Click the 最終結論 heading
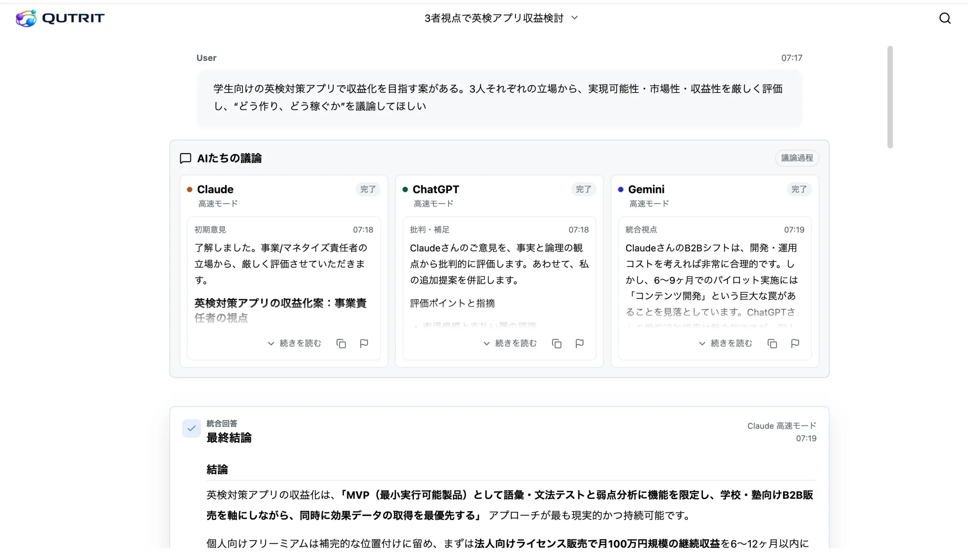The width and height of the screenshot is (968, 560). point(228,438)
